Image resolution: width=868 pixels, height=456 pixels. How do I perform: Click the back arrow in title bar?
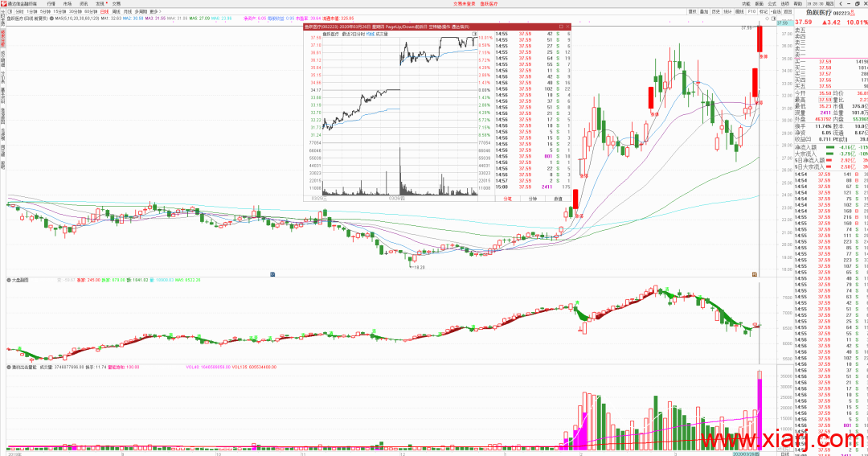tap(840, 3)
